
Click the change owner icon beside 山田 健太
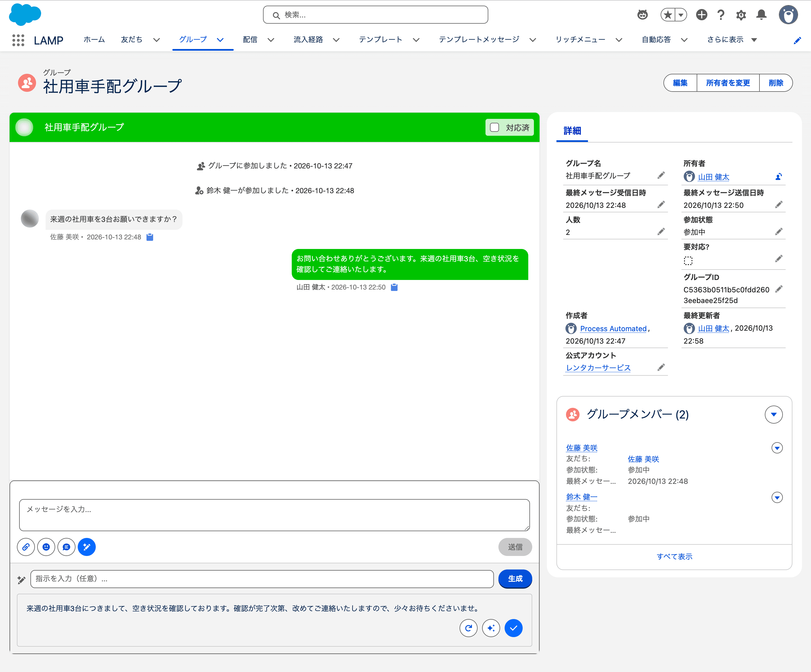click(x=779, y=177)
